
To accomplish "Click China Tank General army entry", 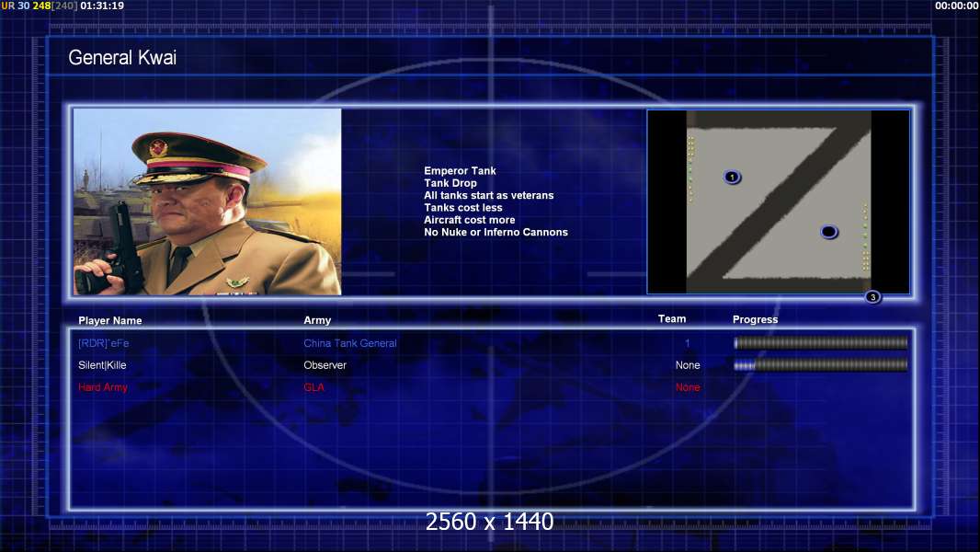I will point(350,343).
